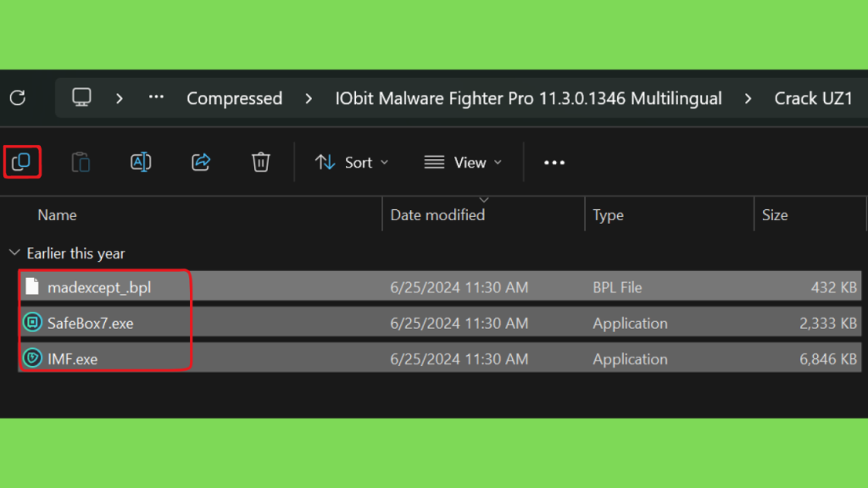Copy the selected files using Copy icon
Screen dimensions: 868x488
[x=21, y=162]
